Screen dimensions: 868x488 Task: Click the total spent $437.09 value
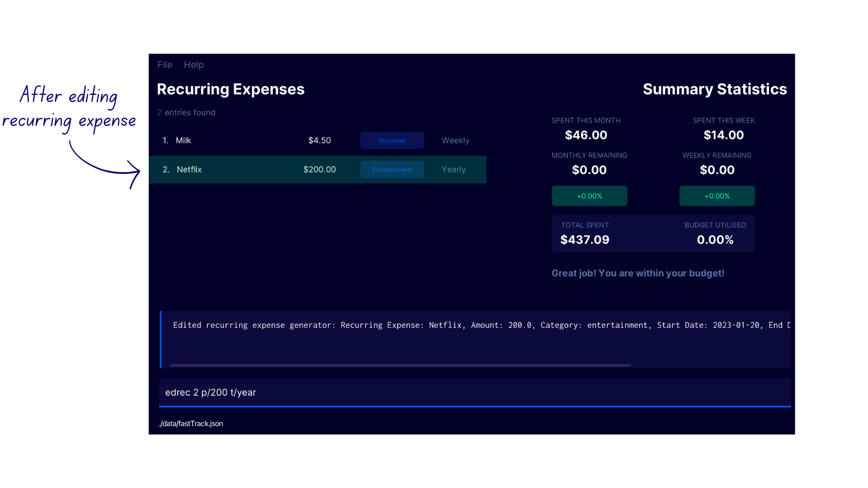click(585, 240)
